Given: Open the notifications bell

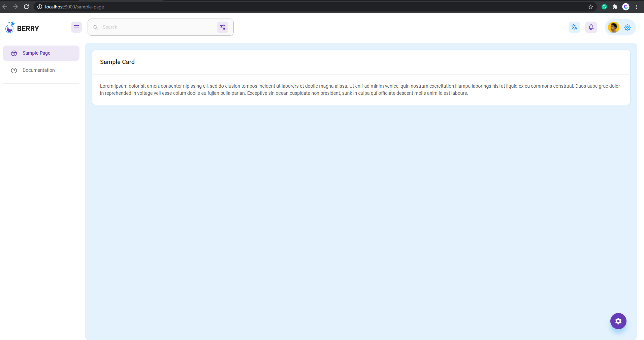Looking at the screenshot, I should [591, 27].
